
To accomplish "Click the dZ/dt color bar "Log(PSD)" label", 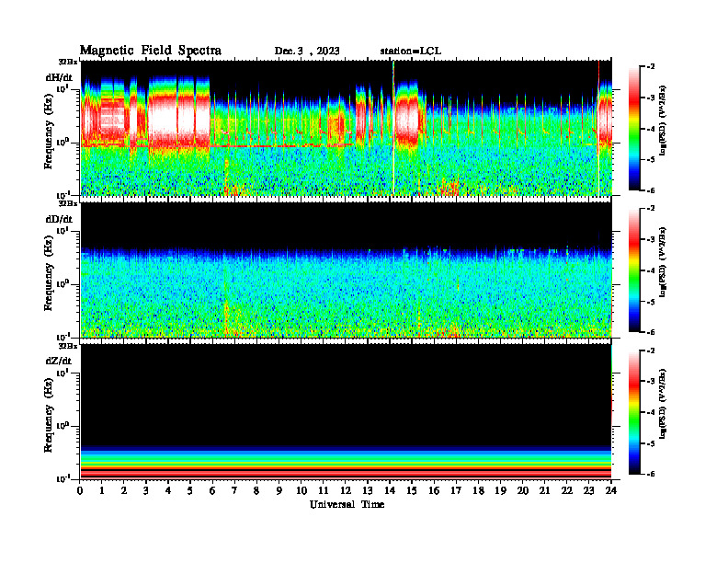I will click(663, 404).
